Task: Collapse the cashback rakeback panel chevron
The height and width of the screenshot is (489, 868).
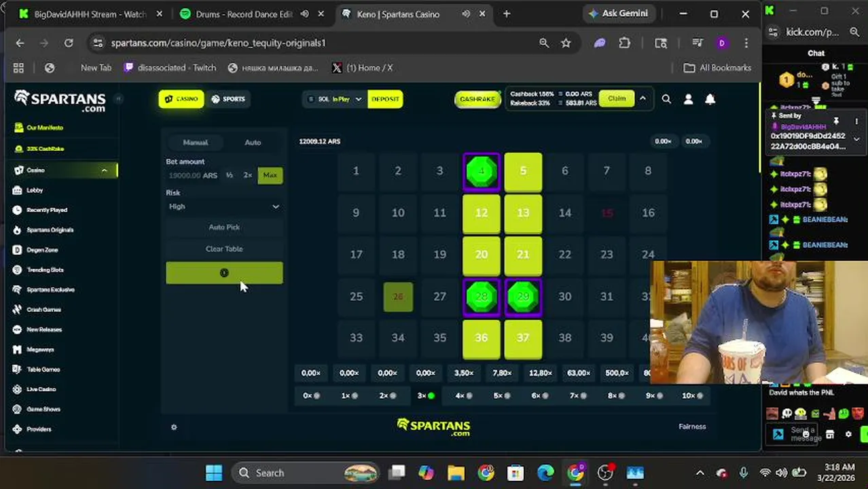Action: [x=643, y=99]
